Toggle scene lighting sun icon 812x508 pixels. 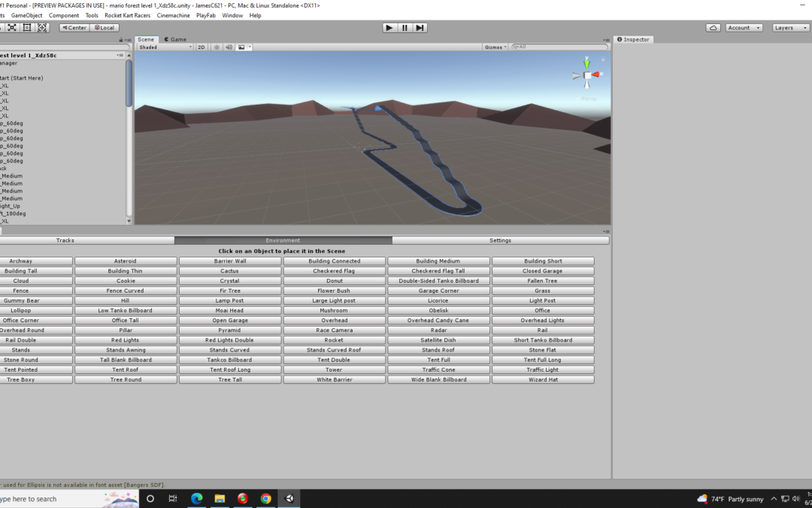217,47
